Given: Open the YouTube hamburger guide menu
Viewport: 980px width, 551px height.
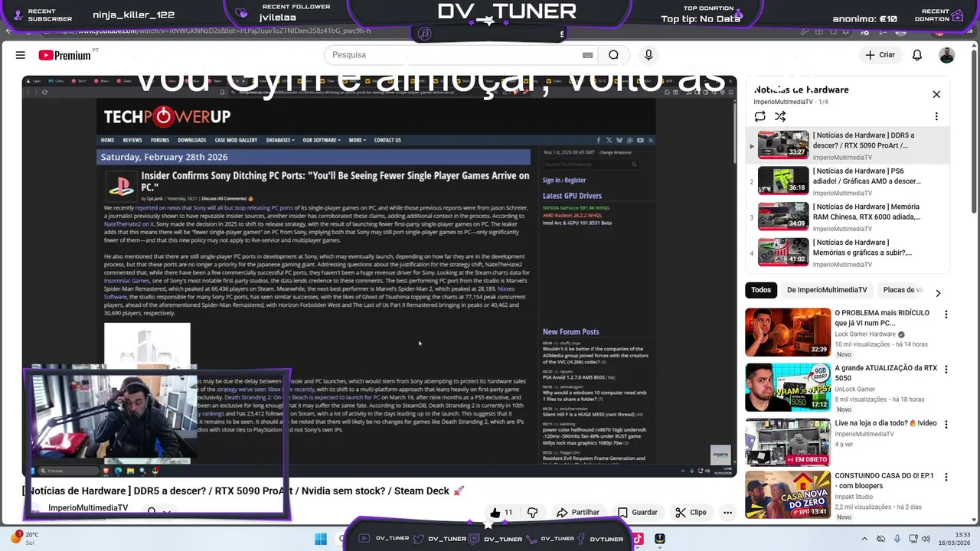Looking at the screenshot, I should pos(21,55).
